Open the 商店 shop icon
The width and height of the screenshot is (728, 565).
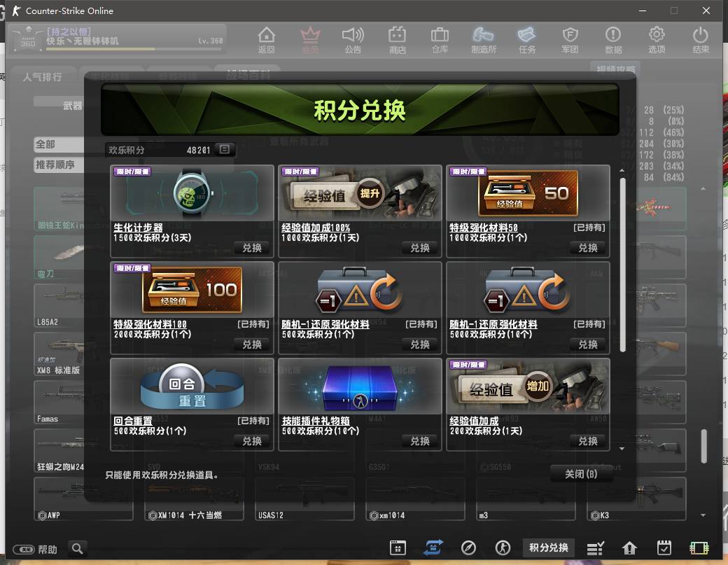397,40
